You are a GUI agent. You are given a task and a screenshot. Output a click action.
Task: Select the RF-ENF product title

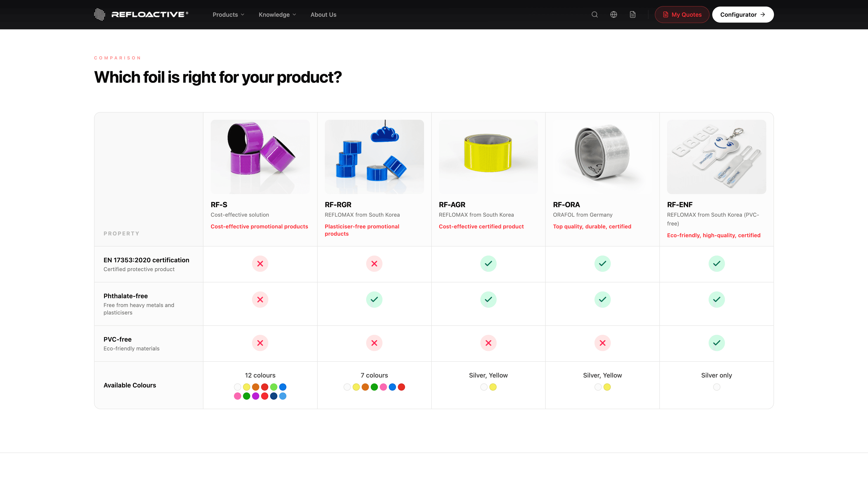tap(680, 205)
